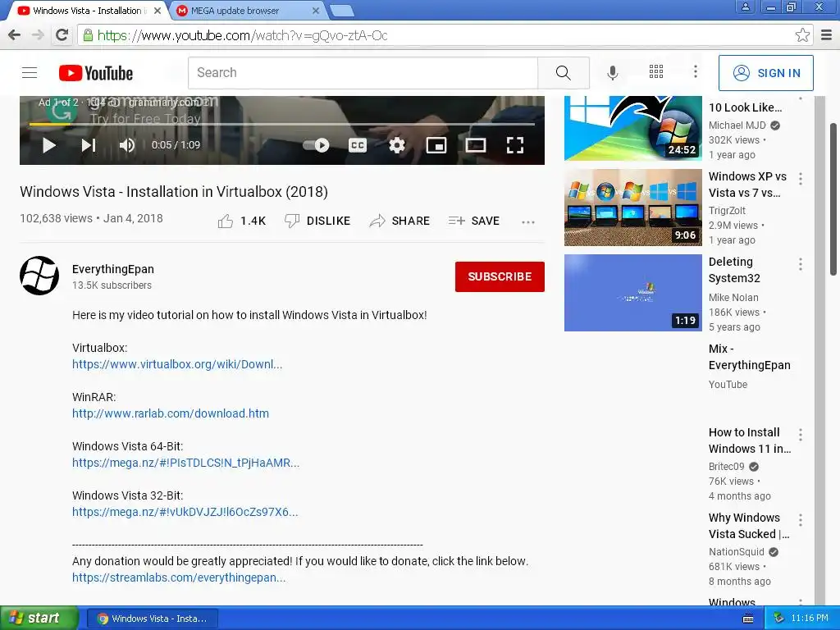Click the page vertical scrollbar
The height and width of the screenshot is (630, 840).
(x=833, y=199)
